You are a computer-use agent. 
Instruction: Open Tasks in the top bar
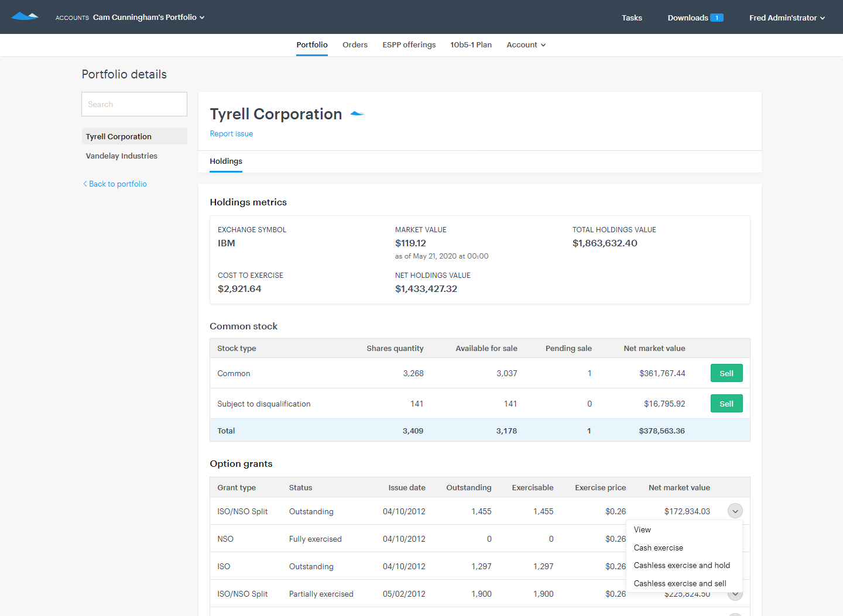632,18
